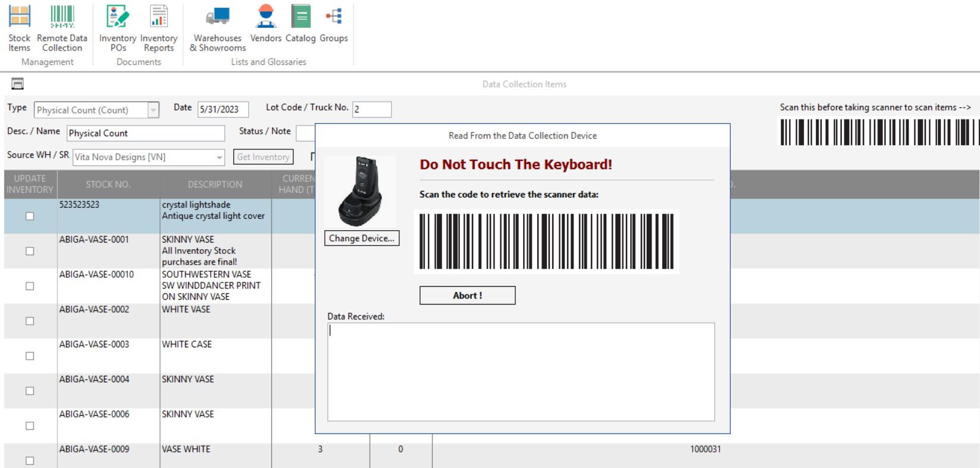Click the Abort ! button
Image resolution: width=980 pixels, height=468 pixels.
click(x=468, y=296)
